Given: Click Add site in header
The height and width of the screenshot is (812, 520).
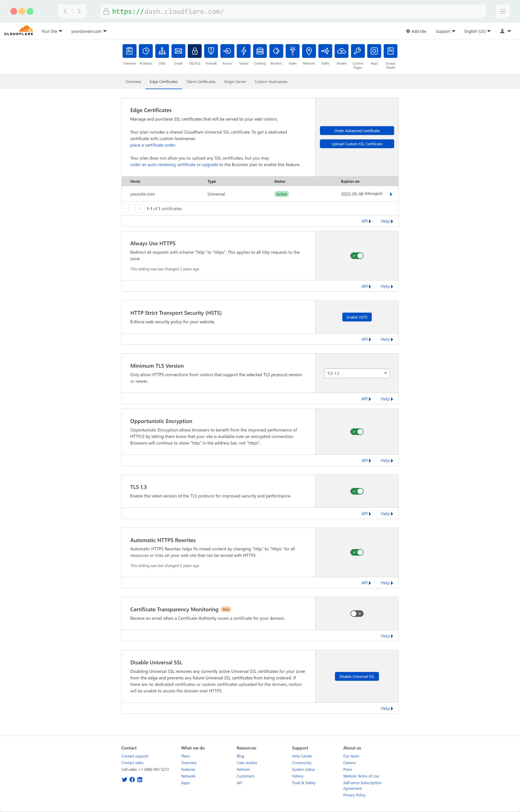Looking at the screenshot, I should (x=416, y=31).
